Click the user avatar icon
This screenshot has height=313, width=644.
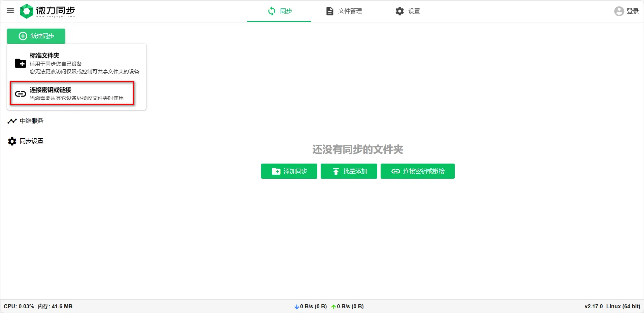(x=619, y=11)
